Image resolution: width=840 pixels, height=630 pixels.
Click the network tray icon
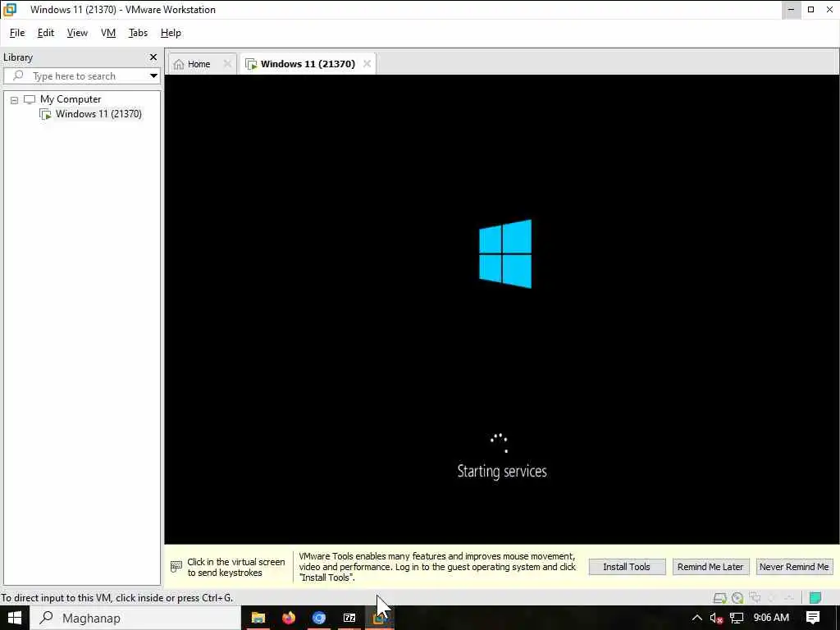737,618
